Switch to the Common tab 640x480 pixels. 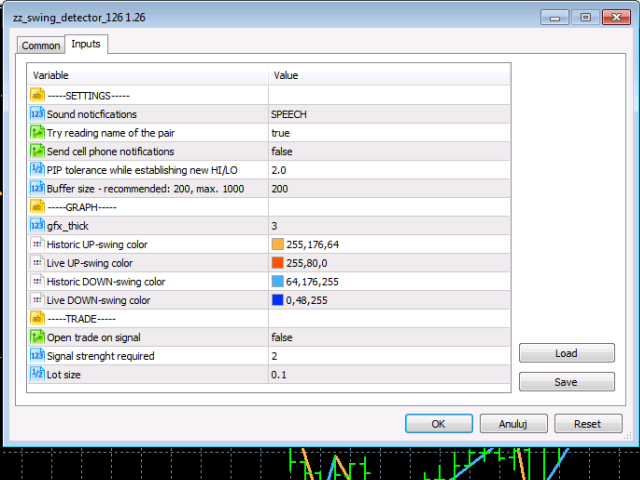[x=41, y=46]
